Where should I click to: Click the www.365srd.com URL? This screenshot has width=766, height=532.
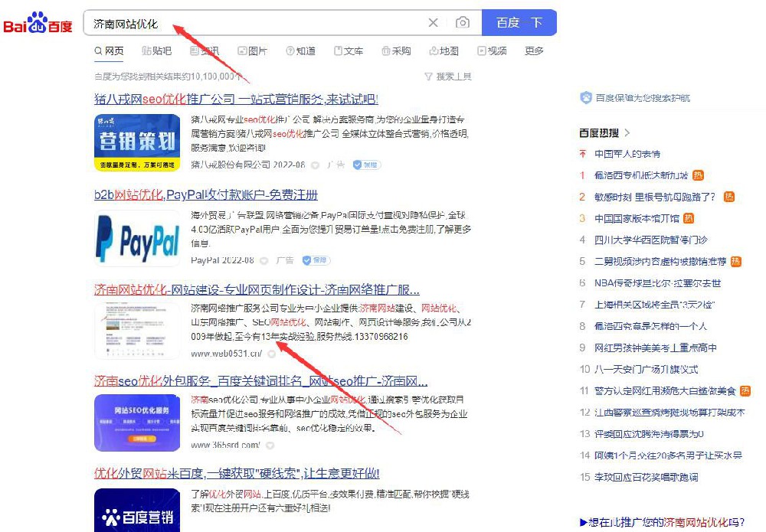[225, 446]
